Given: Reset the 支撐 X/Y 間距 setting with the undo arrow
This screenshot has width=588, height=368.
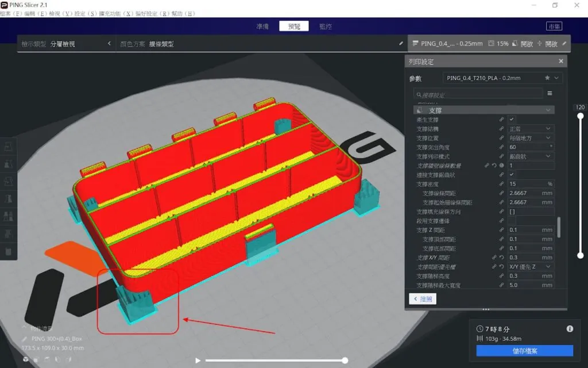Looking at the screenshot, I should point(501,258).
